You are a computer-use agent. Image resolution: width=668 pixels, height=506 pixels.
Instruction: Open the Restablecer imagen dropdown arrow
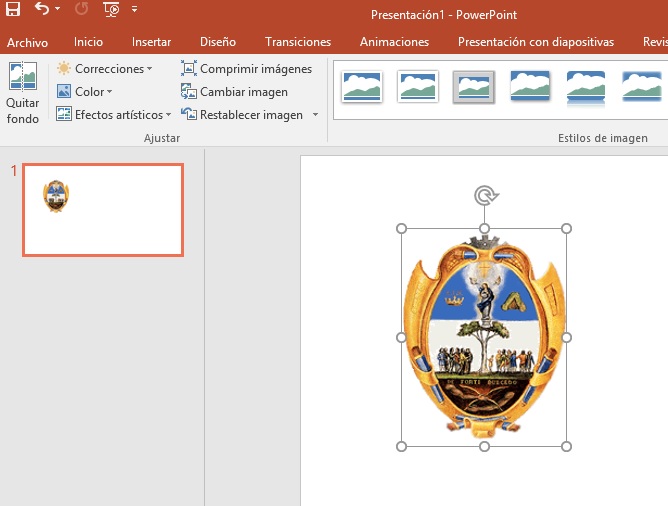tap(315, 115)
